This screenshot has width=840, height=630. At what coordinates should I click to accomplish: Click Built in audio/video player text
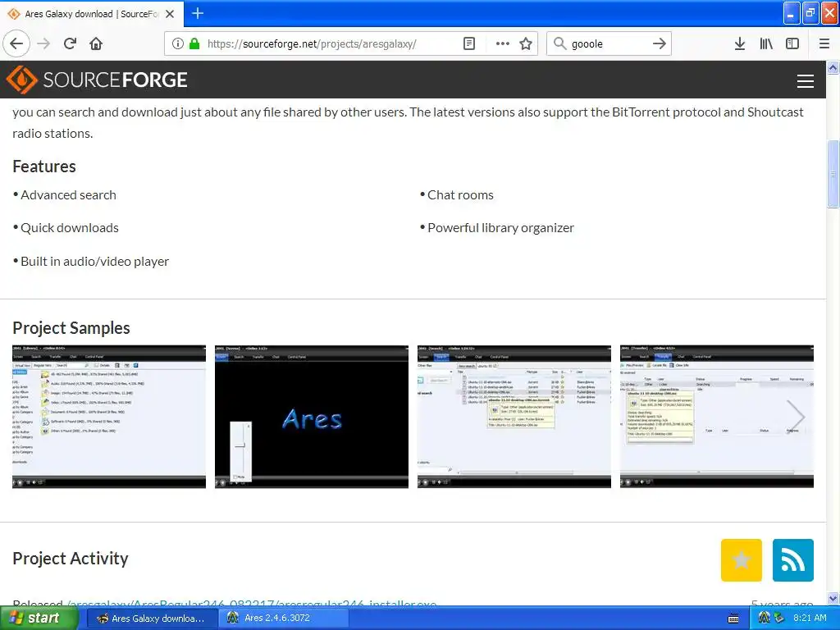coord(95,262)
